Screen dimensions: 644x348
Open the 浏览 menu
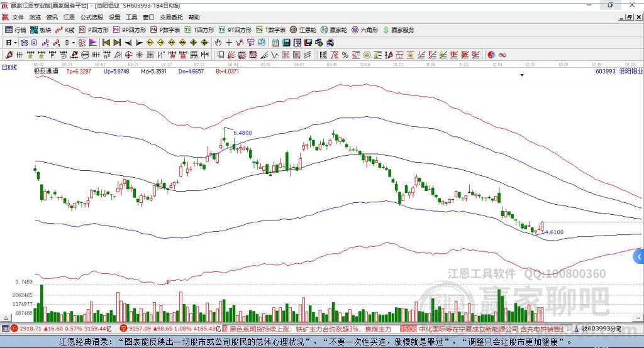35,17
